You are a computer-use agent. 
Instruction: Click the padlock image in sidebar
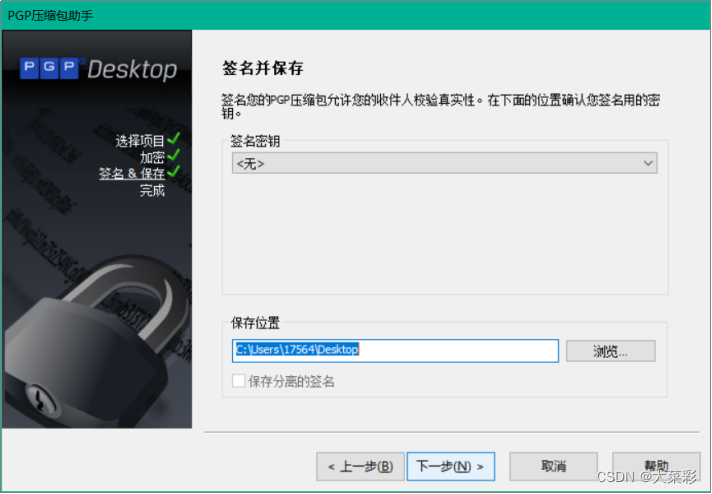(x=98, y=343)
